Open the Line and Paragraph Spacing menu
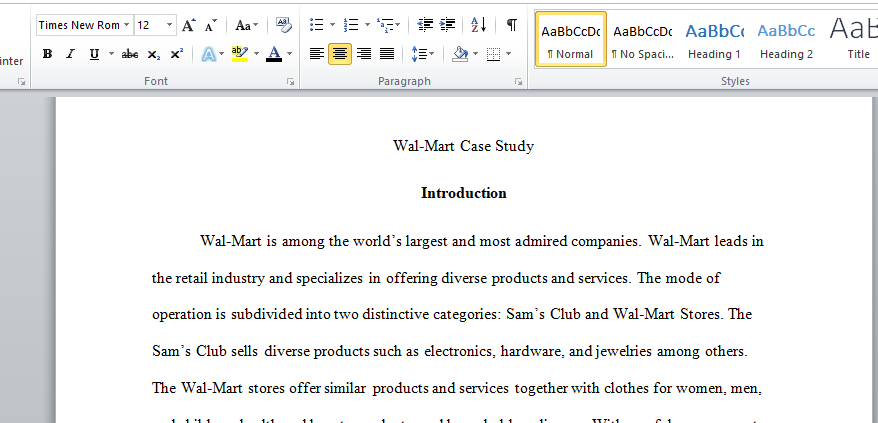The width and height of the screenshot is (878, 423). [423, 54]
